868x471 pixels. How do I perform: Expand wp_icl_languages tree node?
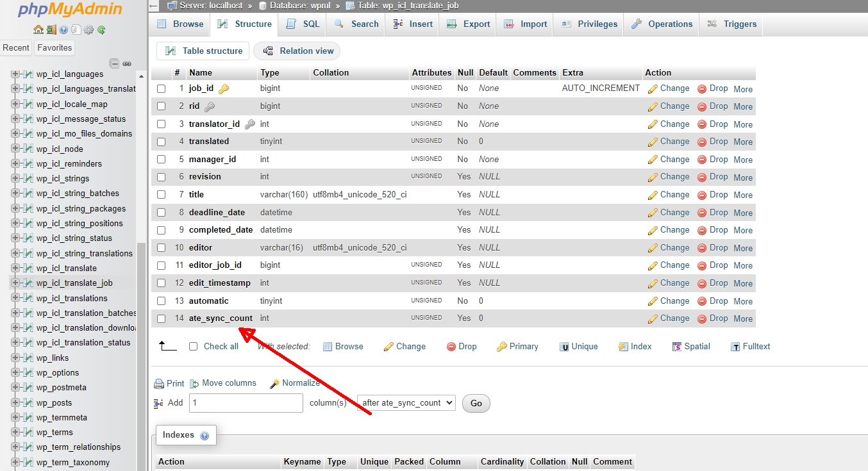coord(15,74)
